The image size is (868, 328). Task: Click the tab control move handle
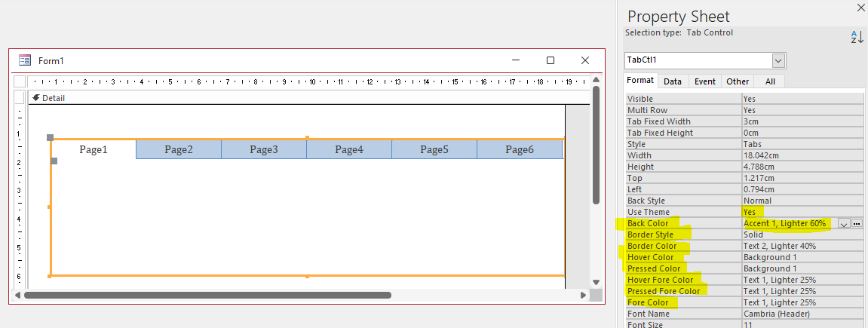click(50, 137)
